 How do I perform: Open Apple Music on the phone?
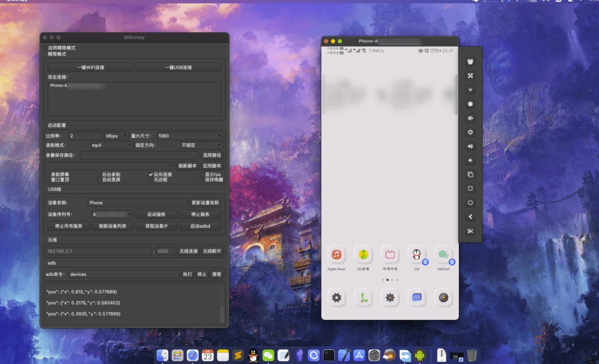[x=336, y=255]
